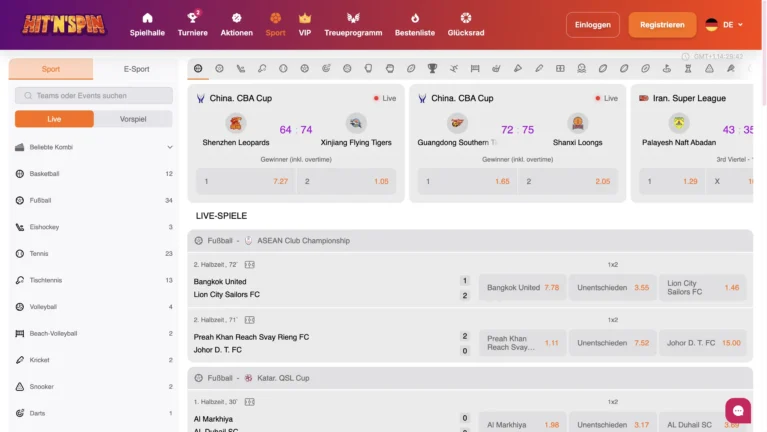Select Tischtennis in the sports list

(94, 280)
